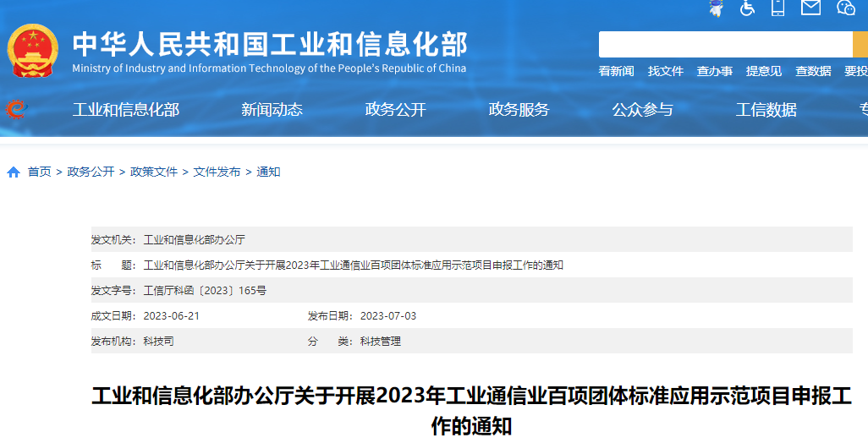Image resolution: width=868 pixels, height=443 pixels.
Task: Select 政务服务 in the navigation bar
Action: click(x=519, y=110)
